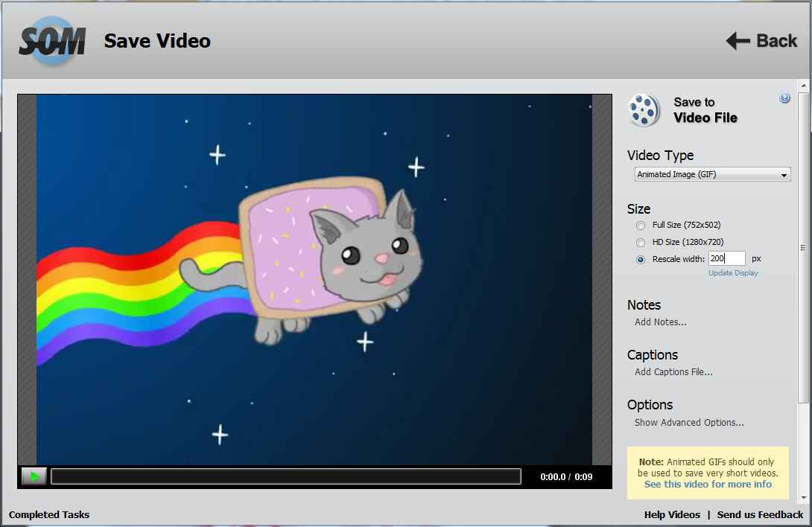Expand Show Advanced Options

[689, 423]
